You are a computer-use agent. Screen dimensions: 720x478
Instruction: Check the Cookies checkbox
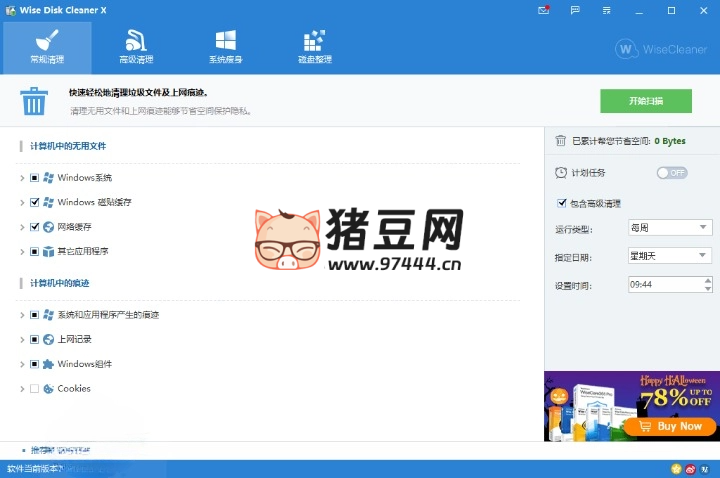click(x=34, y=388)
